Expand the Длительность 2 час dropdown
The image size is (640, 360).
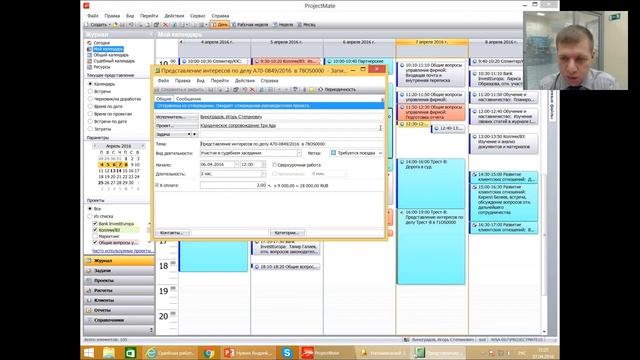(263, 174)
